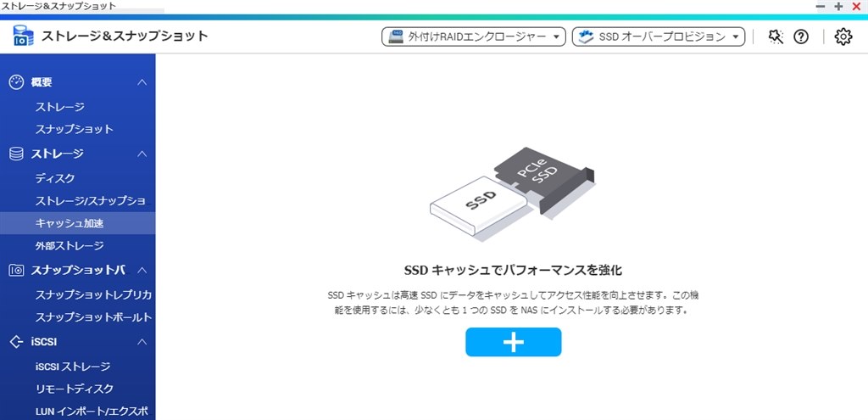Collapse the 概要 section chevron
Viewport: 868px width, 420px height.
click(x=142, y=82)
